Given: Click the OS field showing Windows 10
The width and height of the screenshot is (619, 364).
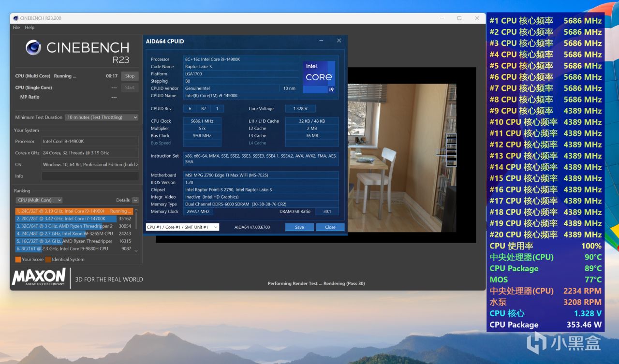Looking at the screenshot, I should pyautogui.click(x=90, y=164).
